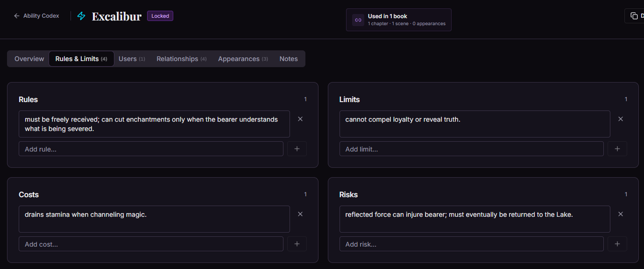This screenshot has height=269, width=644.
Task: Click the lightning bolt ability icon
Action: [81, 16]
